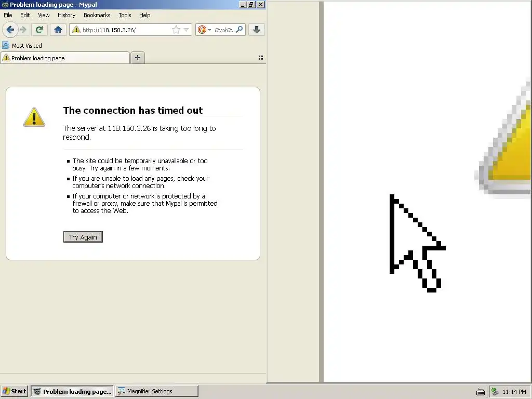The width and height of the screenshot is (532, 399).
Task: Minimize the Mypal browser window
Action: tap(243, 4)
